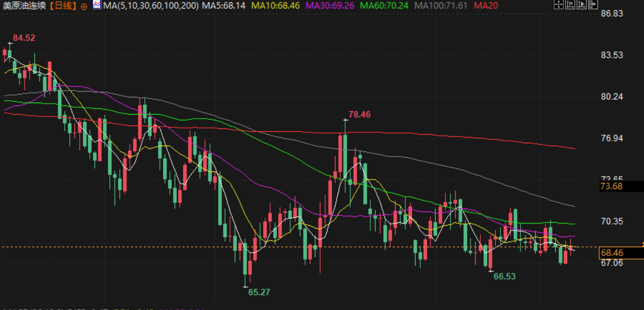The width and height of the screenshot is (644, 310).
Task: Open MA(5,10,30,60,100,200) parameter settings
Action: (151, 6)
